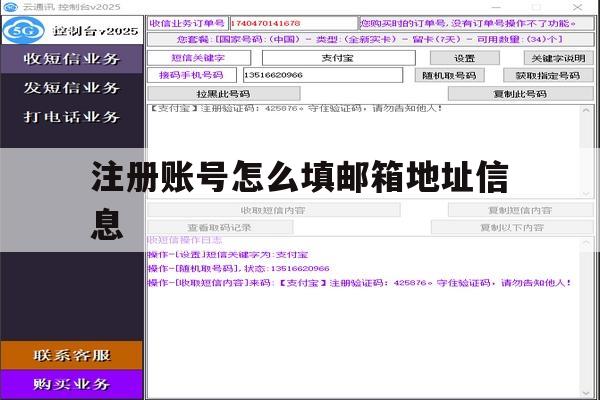This screenshot has height=400, width=600.
Task: Click the SMS content box down arrow
Action: pyautogui.click(x=586, y=194)
